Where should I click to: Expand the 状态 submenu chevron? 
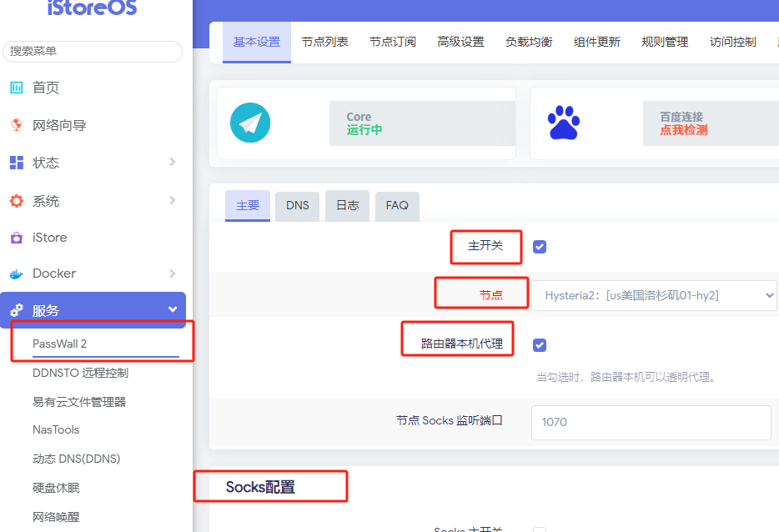click(x=173, y=162)
